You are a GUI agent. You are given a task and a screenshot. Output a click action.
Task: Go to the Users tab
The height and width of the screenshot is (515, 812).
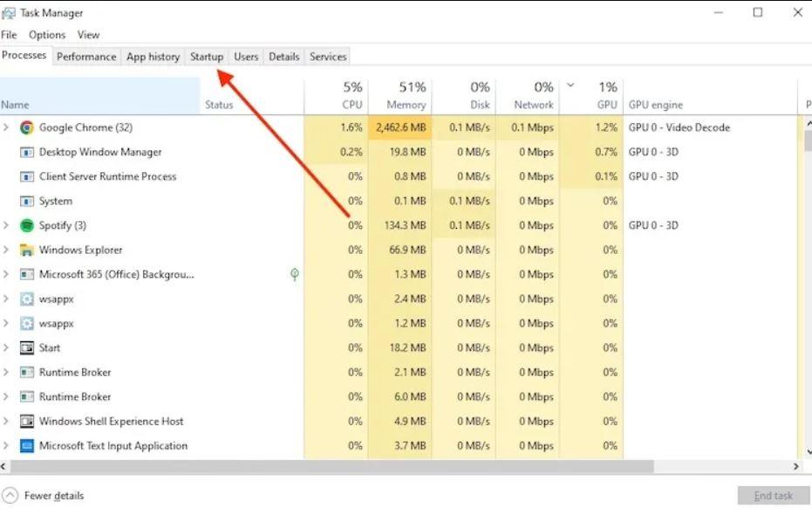tap(246, 57)
